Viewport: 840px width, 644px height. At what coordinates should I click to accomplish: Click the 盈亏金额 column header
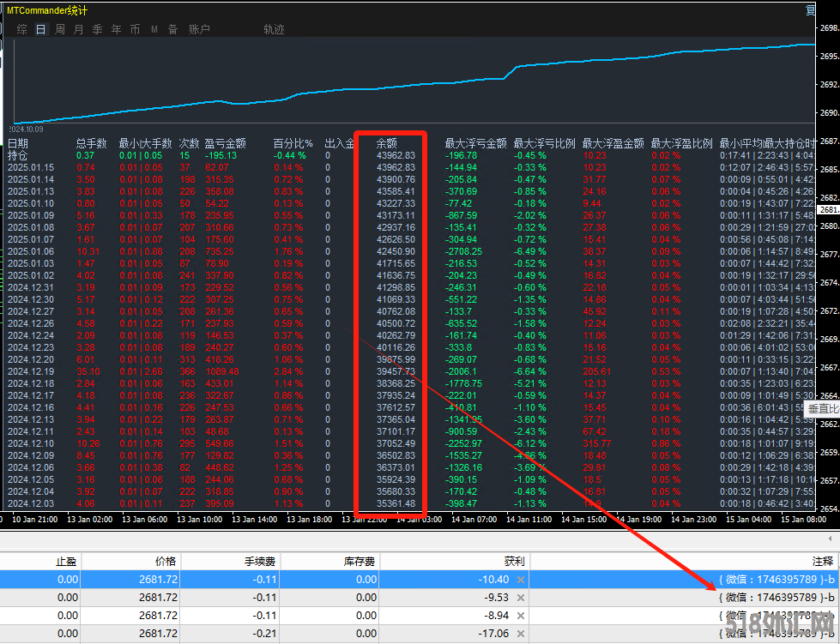pos(225,143)
